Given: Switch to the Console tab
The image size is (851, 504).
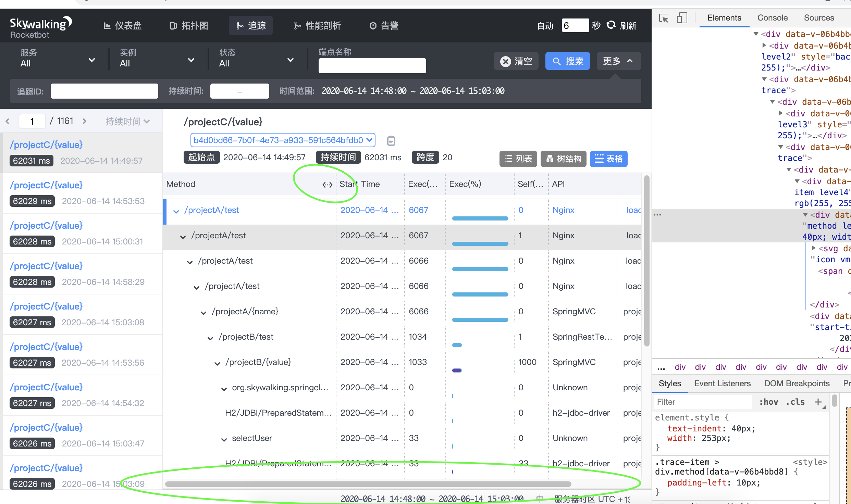Looking at the screenshot, I should coord(772,18).
